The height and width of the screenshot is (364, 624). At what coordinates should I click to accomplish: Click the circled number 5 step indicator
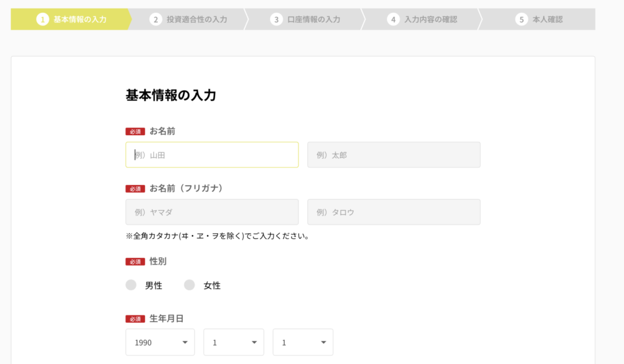coord(522,19)
